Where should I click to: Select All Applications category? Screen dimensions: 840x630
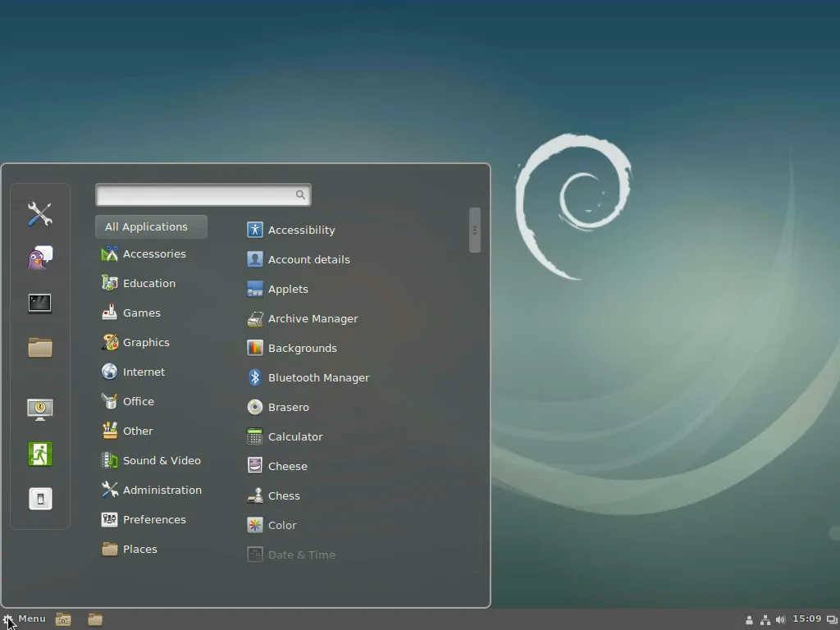point(151,226)
